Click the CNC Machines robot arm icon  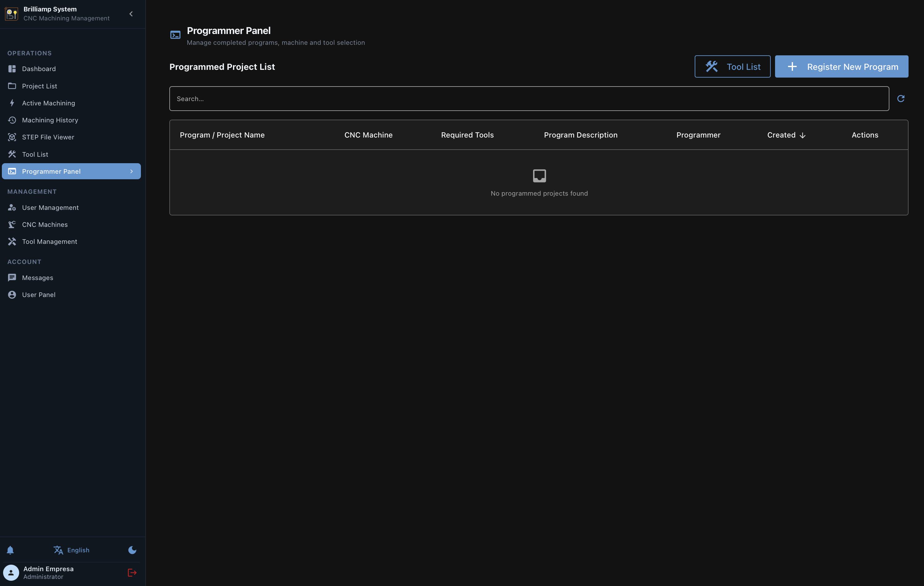[x=12, y=224]
